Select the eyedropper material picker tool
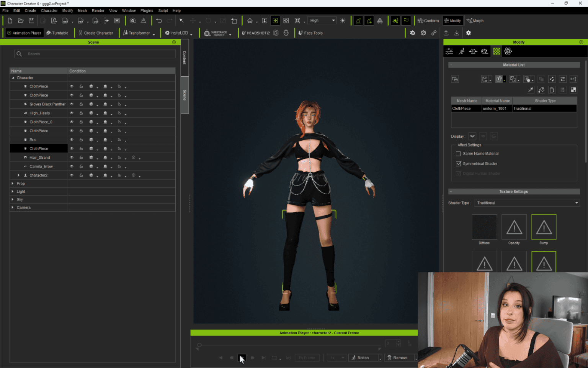This screenshot has width=588, height=368. click(x=531, y=89)
